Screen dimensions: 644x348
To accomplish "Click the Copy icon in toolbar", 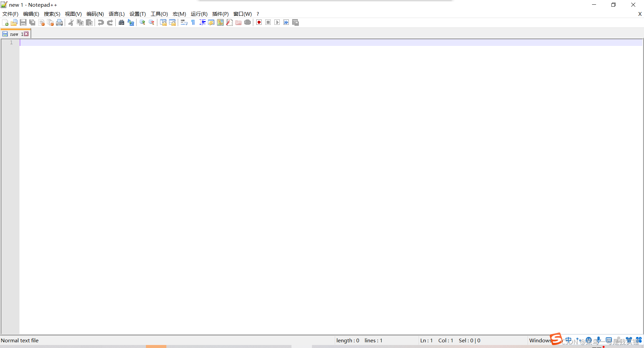I will 80,22.
